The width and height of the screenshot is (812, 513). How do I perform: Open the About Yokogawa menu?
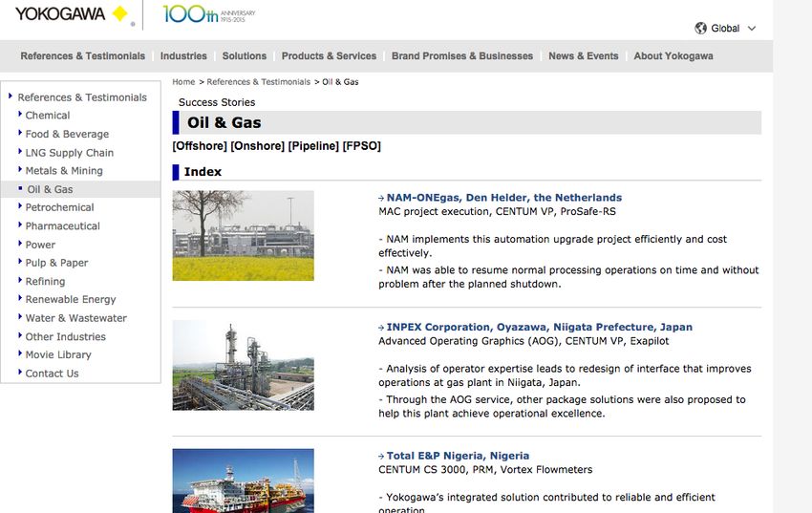(673, 56)
